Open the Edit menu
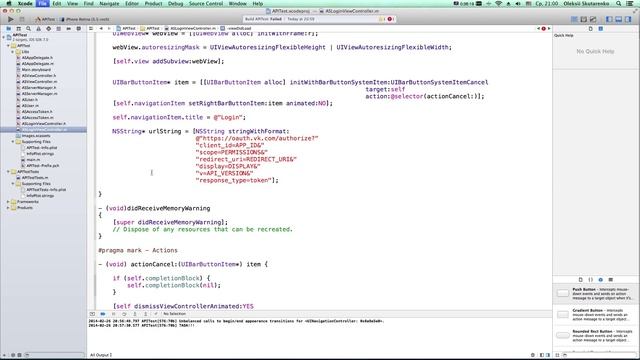 click(57, 3)
